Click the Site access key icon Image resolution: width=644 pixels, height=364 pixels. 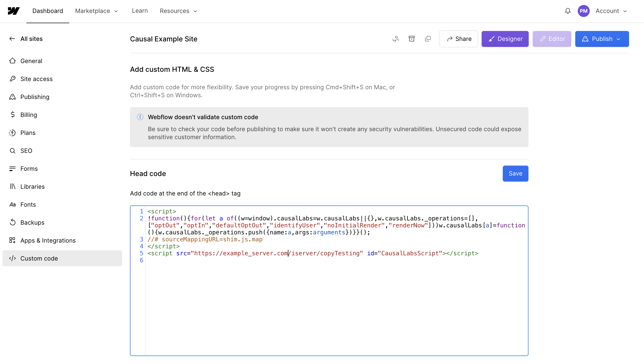[12, 79]
